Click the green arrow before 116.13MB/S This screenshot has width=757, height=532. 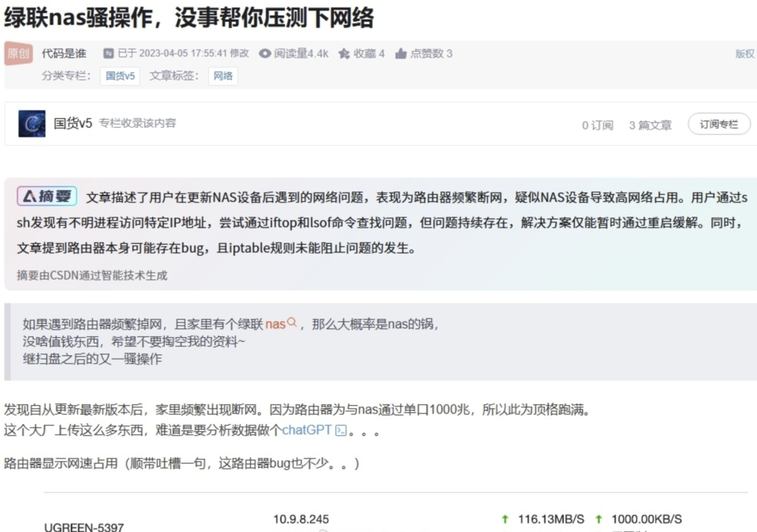[x=505, y=519]
